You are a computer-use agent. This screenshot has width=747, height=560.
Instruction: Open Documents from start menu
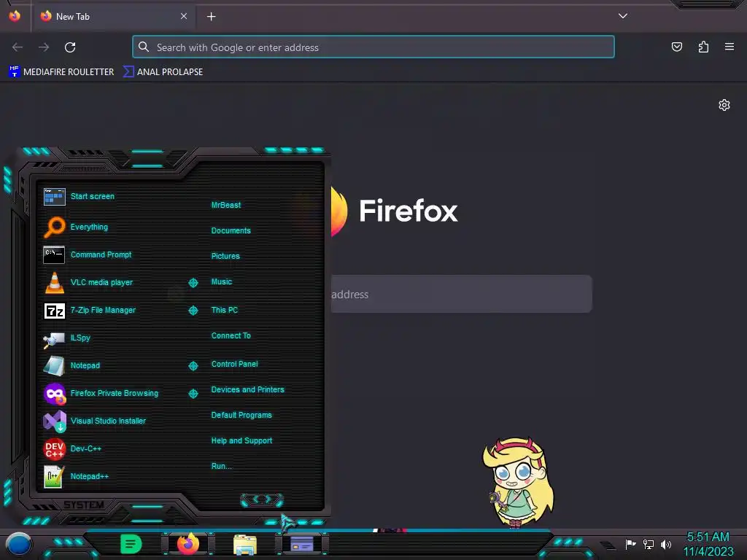(231, 230)
